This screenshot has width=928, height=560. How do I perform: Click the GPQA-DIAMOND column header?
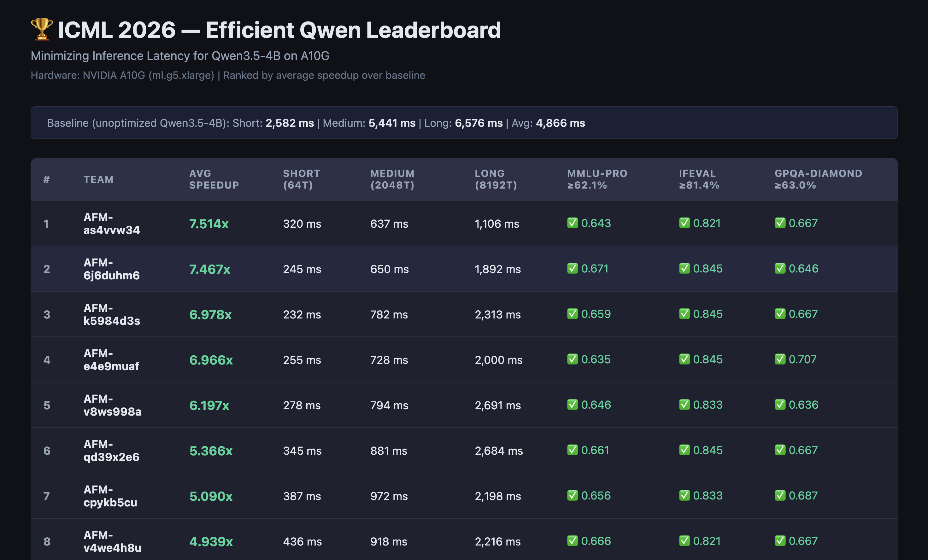(x=819, y=179)
